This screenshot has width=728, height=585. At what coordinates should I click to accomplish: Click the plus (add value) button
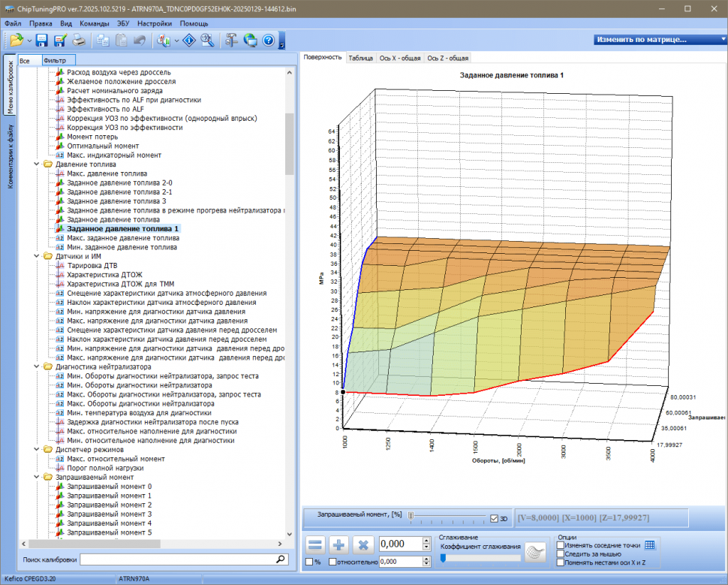[x=339, y=545]
